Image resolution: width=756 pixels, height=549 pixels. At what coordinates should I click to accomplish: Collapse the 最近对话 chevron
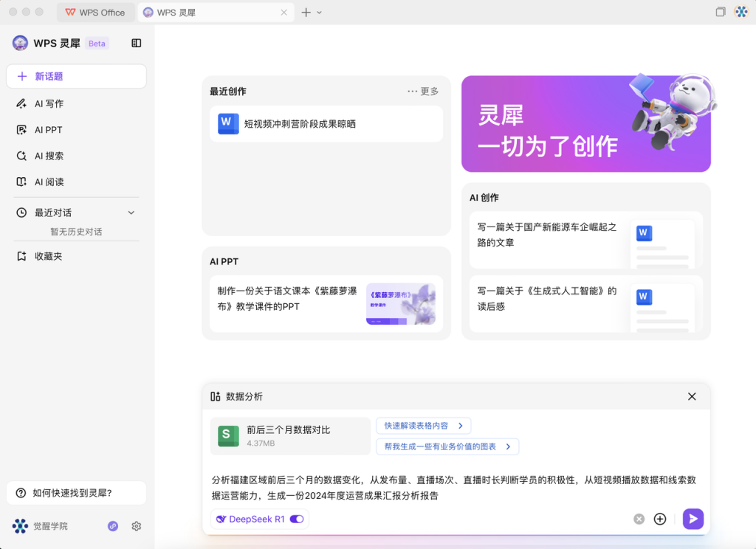tap(131, 213)
